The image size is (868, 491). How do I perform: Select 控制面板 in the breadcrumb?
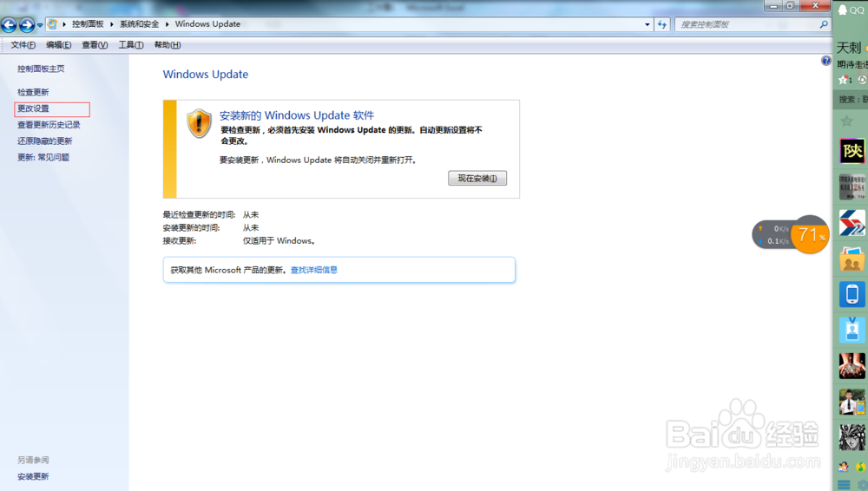88,23
